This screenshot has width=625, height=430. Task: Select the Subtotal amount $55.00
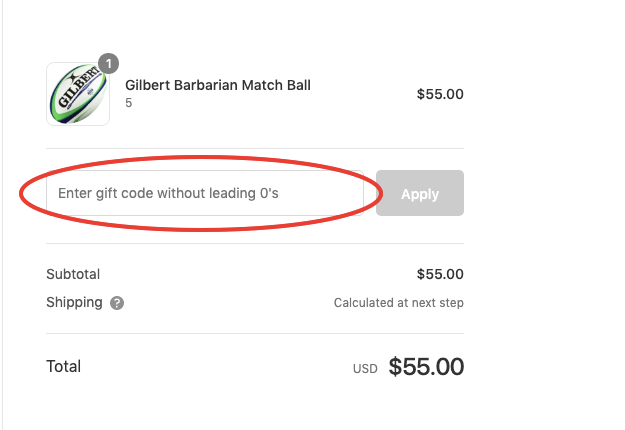pos(440,274)
